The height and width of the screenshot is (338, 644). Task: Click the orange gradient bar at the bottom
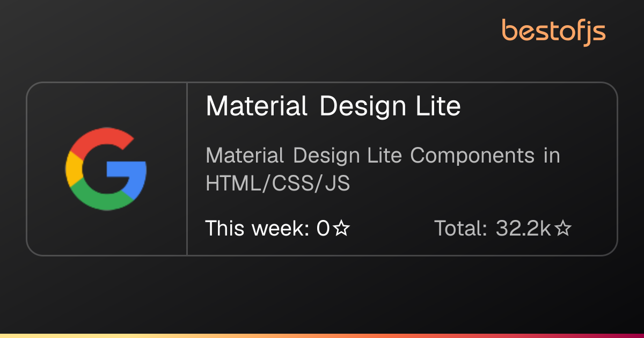pyautogui.click(x=322, y=336)
